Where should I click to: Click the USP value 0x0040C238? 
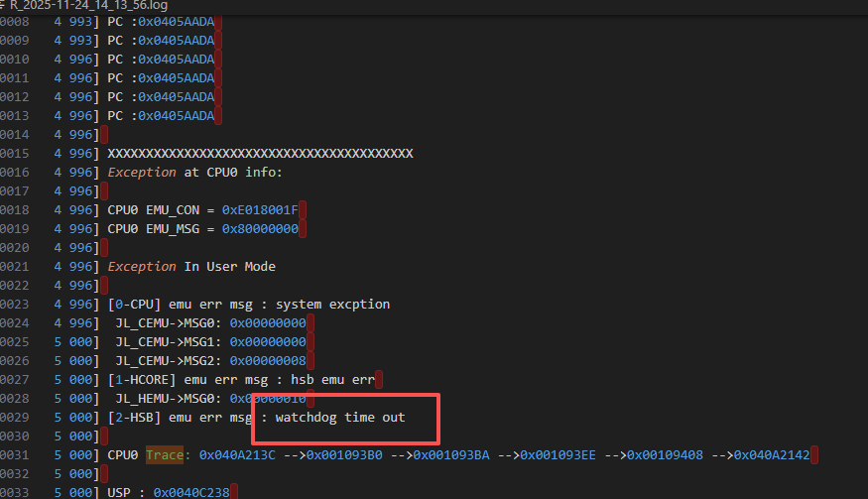coord(191,492)
